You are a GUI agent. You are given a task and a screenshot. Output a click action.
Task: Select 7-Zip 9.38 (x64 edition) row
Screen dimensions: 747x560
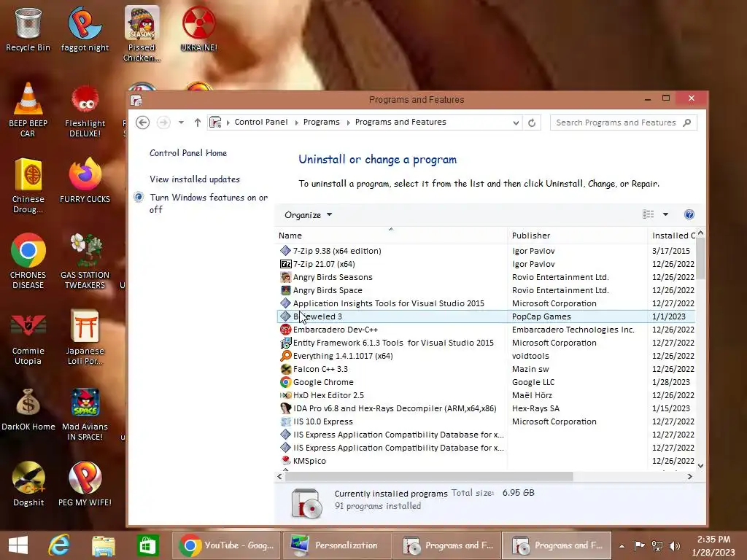[x=486, y=251]
